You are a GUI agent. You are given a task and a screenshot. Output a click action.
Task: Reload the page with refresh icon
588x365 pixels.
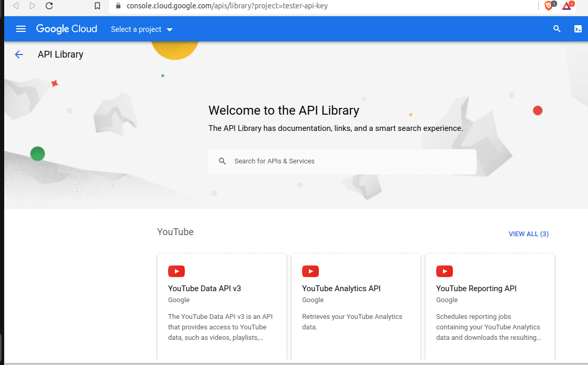pos(49,6)
